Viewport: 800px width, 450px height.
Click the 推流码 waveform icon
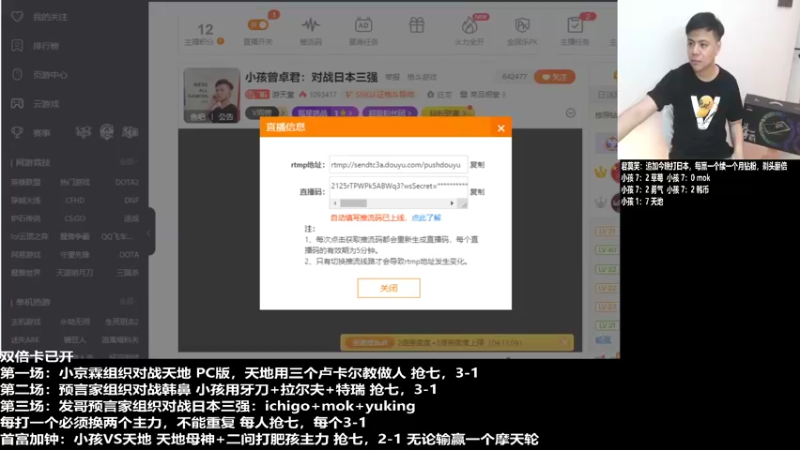310,25
